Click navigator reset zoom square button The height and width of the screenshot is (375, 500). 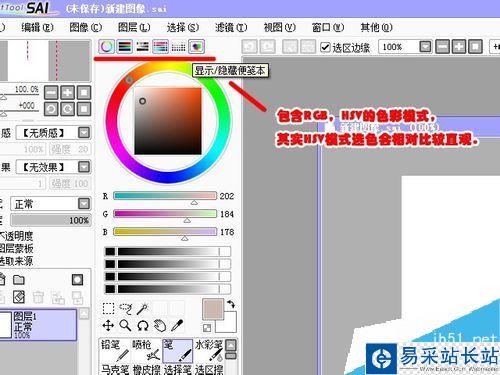tap(84, 92)
